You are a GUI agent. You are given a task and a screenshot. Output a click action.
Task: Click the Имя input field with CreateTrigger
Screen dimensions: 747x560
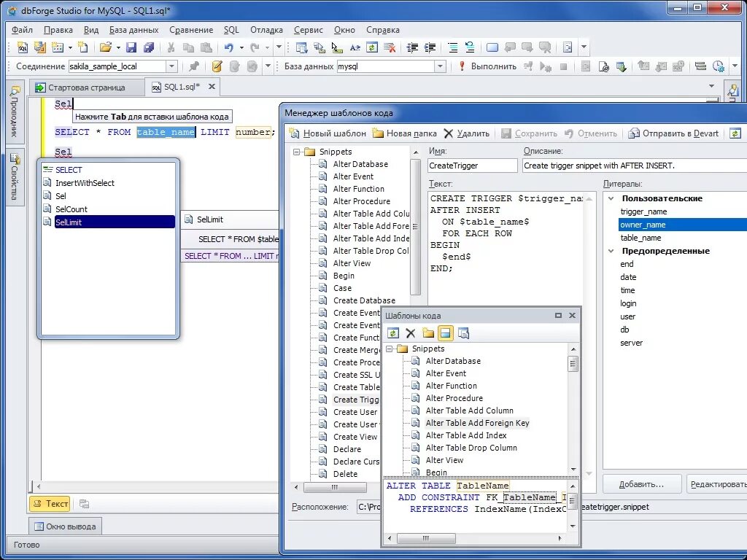pyautogui.click(x=472, y=166)
